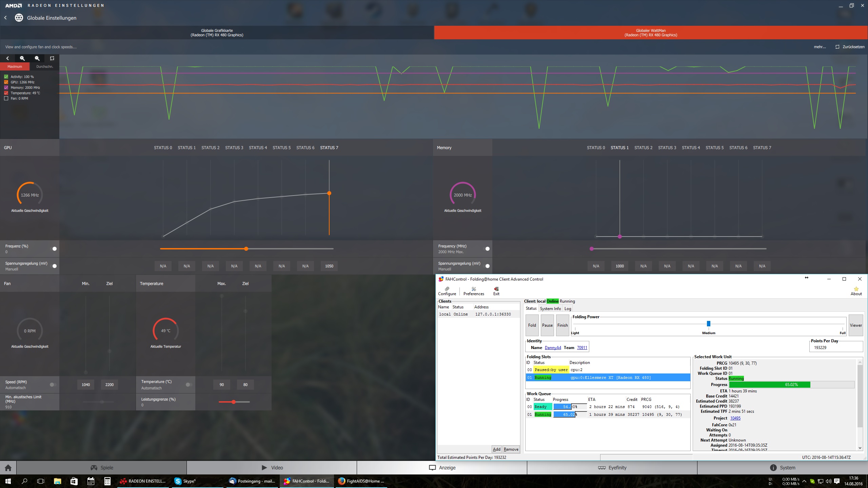Go back from Globale Einstellungen
868x488 pixels.
(x=6, y=18)
